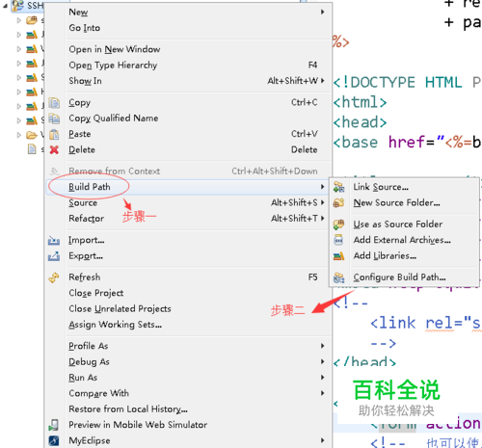The image size is (482, 448).
Task: Click the Paste clipboard icon
Action: pyautogui.click(x=54, y=134)
